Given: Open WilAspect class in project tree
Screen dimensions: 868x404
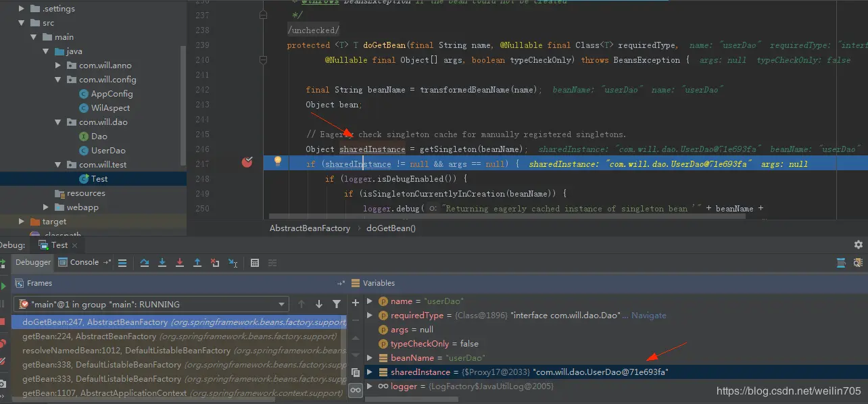Looking at the screenshot, I should click(110, 108).
